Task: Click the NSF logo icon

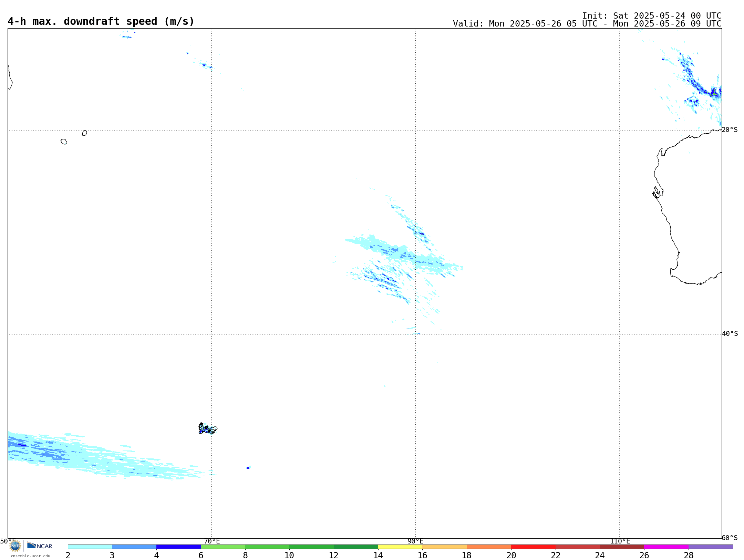Action: point(15,546)
